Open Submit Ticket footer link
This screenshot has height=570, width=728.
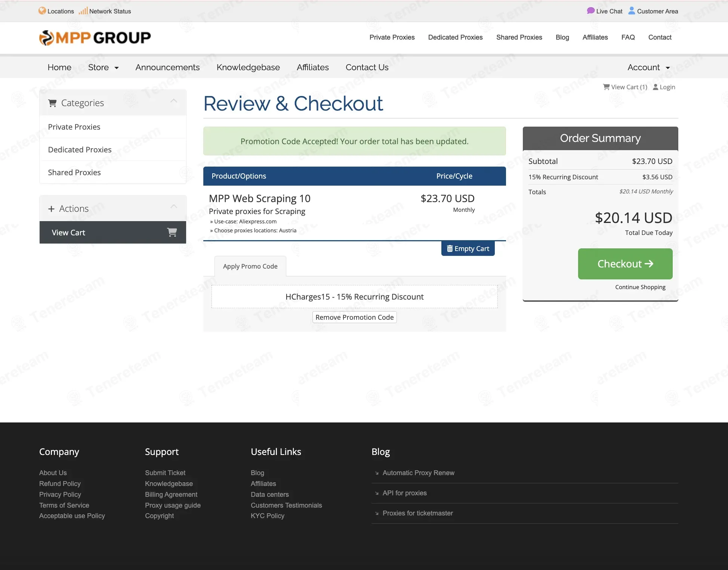point(165,473)
